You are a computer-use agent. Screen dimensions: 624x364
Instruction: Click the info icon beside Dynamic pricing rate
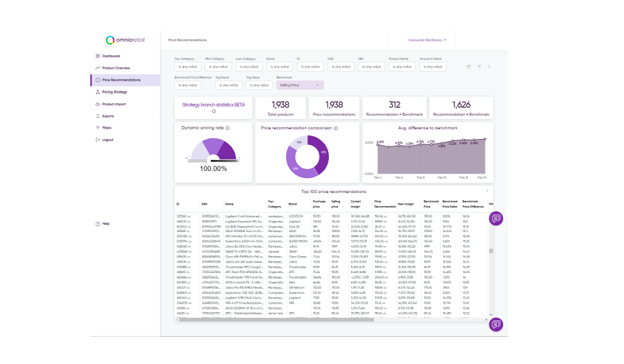[227, 128]
